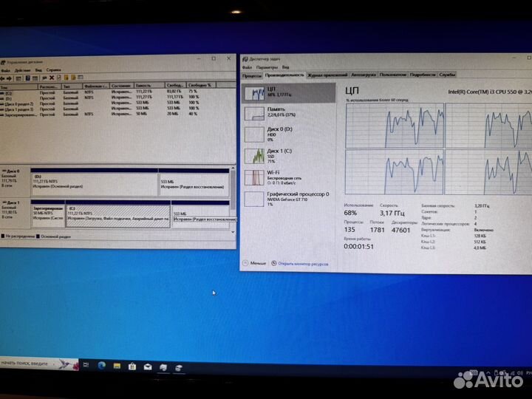Select Диск 0 (D:) HDD performance item
Viewport: 532px width, 399px height.
point(289,134)
